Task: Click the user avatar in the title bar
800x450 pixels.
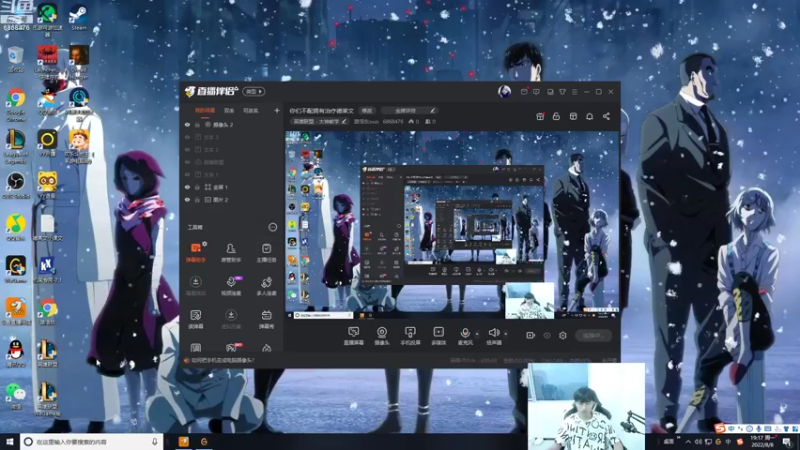Action: click(x=505, y=91)
